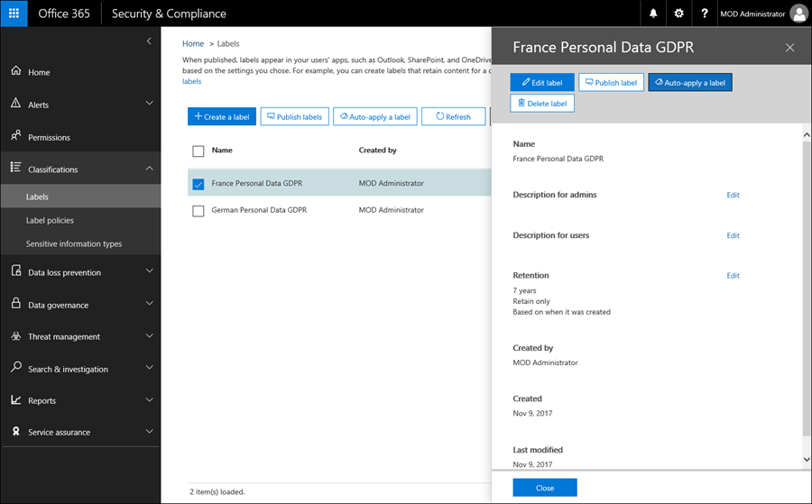Close the France Personal Data GDPR panel

[x=790, y=48]
